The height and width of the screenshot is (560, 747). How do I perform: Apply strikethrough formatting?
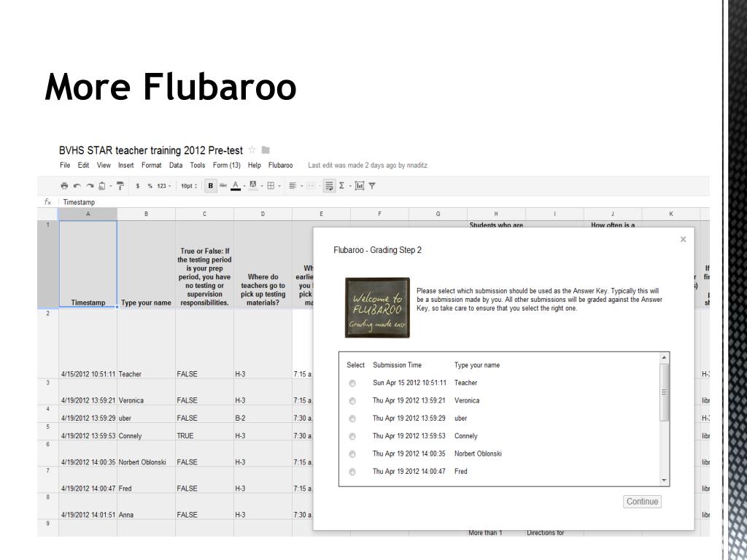click(223, 185)
